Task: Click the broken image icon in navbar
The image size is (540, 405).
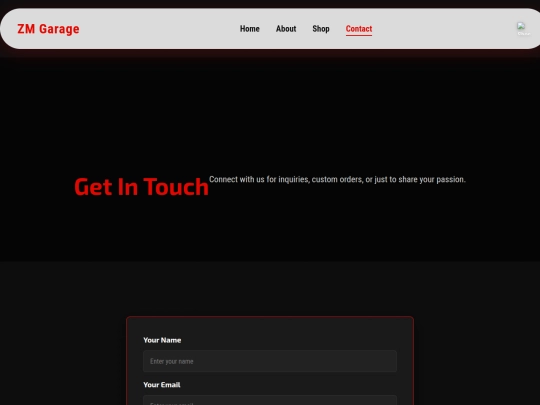Action: 523,29
